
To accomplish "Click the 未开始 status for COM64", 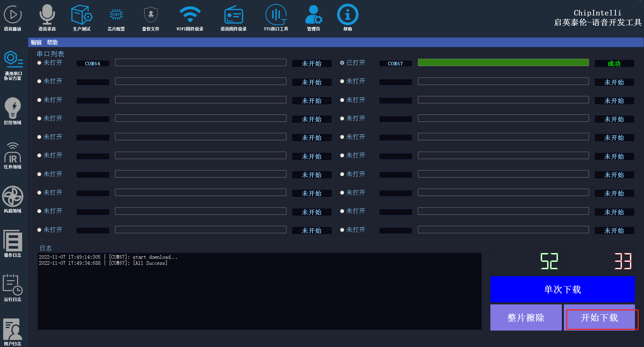I will pyautogui.click(x=312, y=63).
